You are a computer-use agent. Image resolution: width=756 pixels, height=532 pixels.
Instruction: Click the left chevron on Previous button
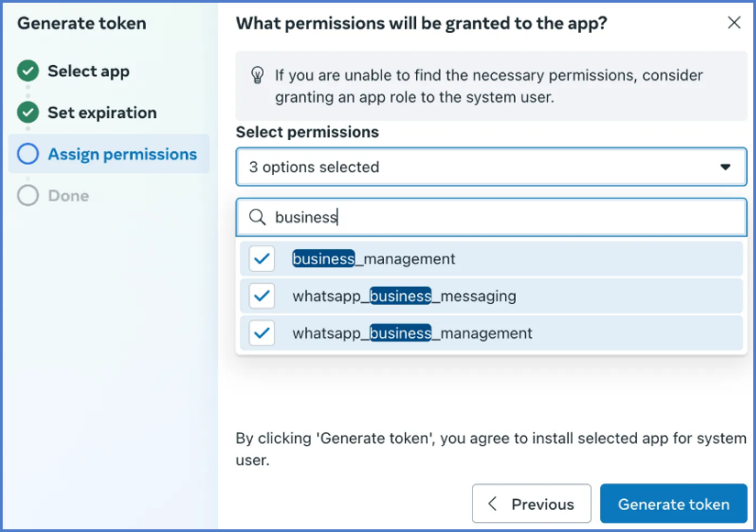click(493, 504)
